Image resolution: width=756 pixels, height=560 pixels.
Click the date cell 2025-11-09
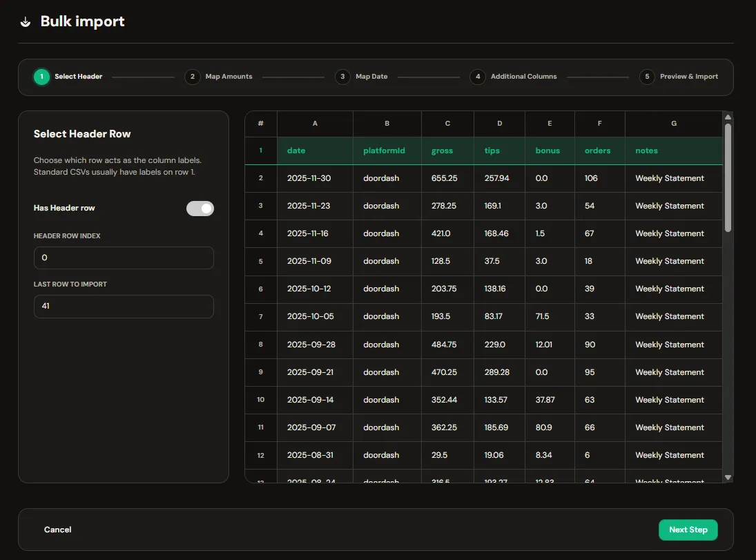tap(315, 262)
